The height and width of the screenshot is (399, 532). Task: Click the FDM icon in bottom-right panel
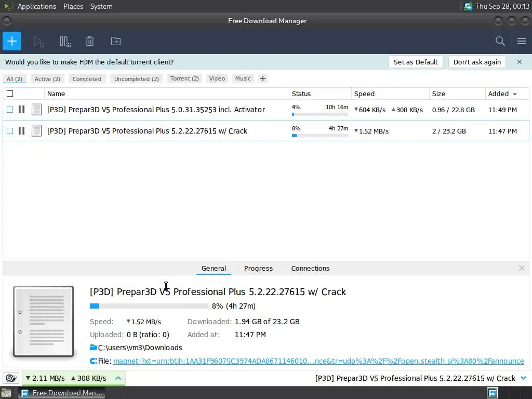point(492,393)
